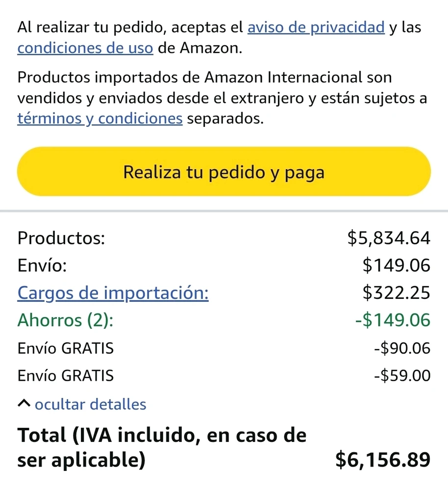
Task: Open the Cargos de importación link
Action: coord(113,293)
